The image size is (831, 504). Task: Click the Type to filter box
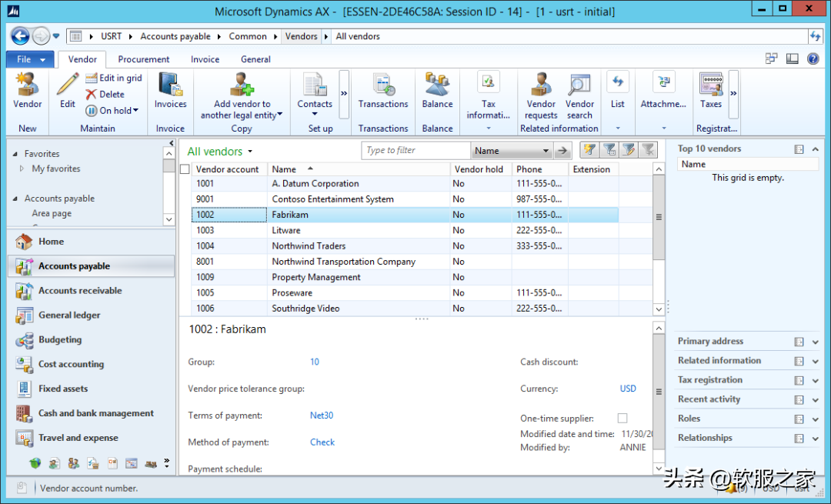415,151
